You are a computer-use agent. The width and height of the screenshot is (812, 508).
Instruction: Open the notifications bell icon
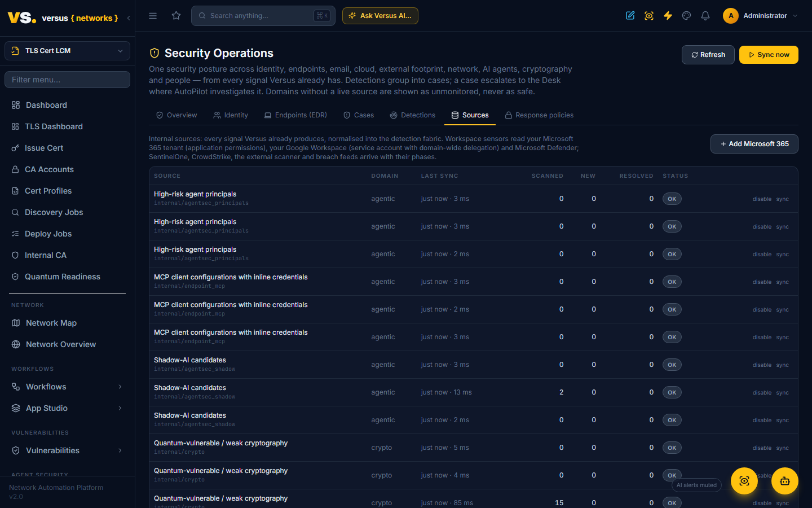pyautogui.click(x=705, y=16)
